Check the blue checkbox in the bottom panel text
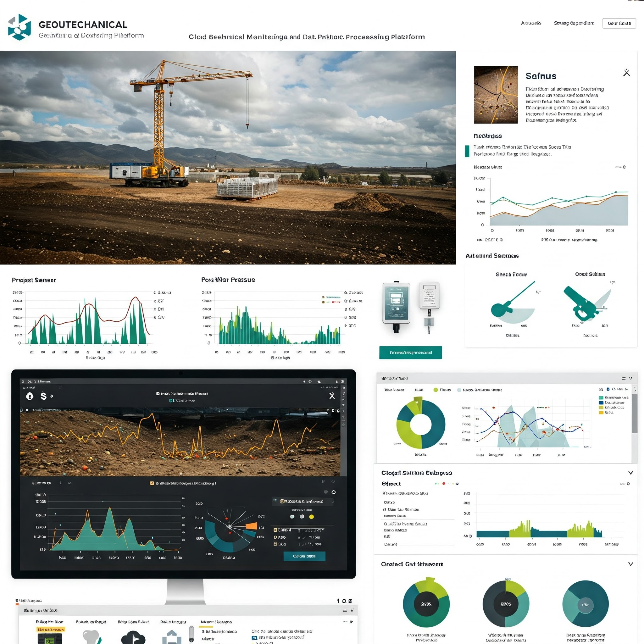This screenshot has width=644, height=644. 254,638
